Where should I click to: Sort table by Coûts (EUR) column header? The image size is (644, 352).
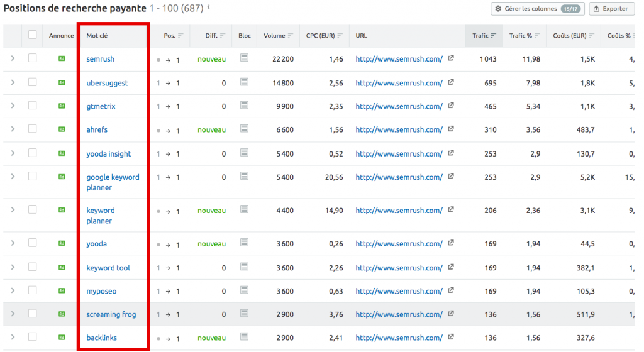coord(574,36)
